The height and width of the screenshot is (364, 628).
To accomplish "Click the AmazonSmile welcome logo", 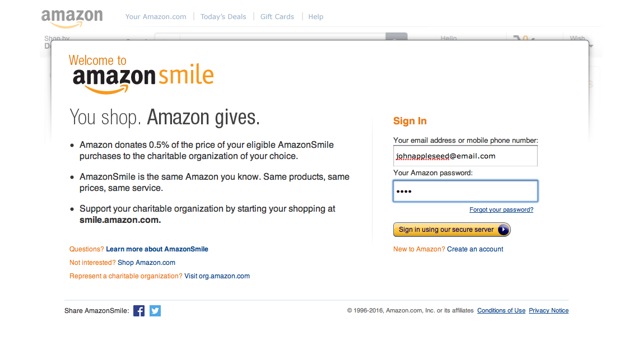I will [x=141, y=74].
